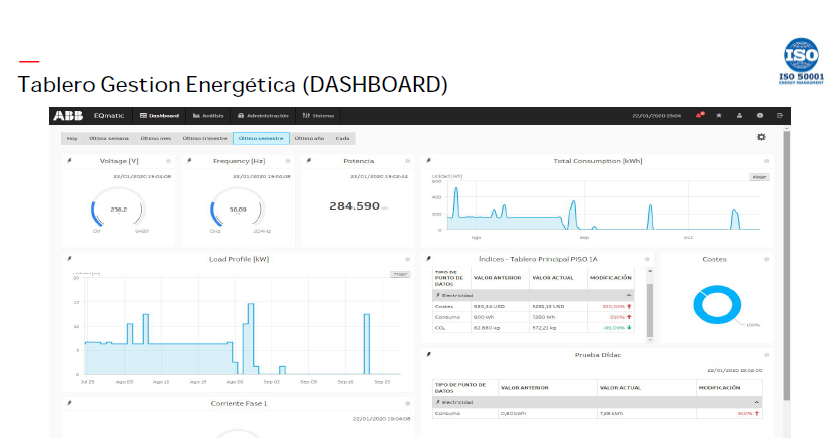Click the Potencia widget electricity icon

click(309, 160)
